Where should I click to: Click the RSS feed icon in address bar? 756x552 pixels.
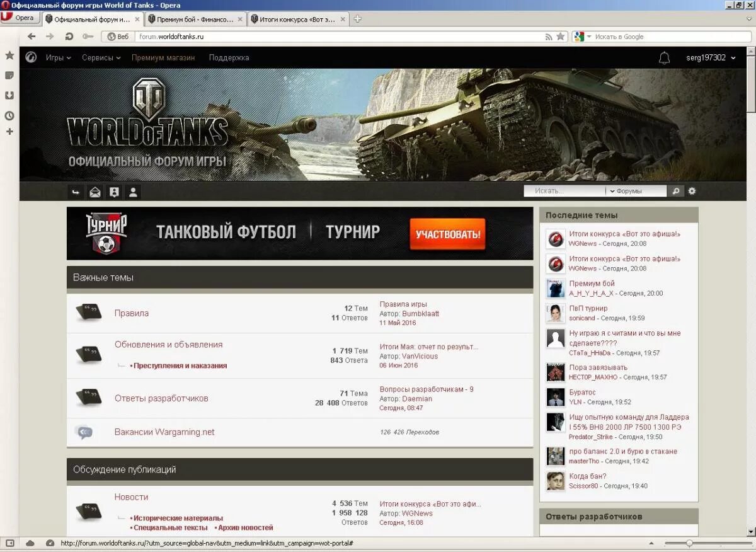pyautogui.click(x=549, y=37)
